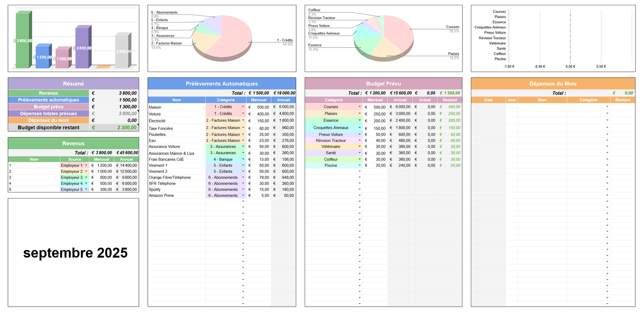Expand category dropdown for Maison row
The width and height of the screenshot is (644, 312).
243,107
